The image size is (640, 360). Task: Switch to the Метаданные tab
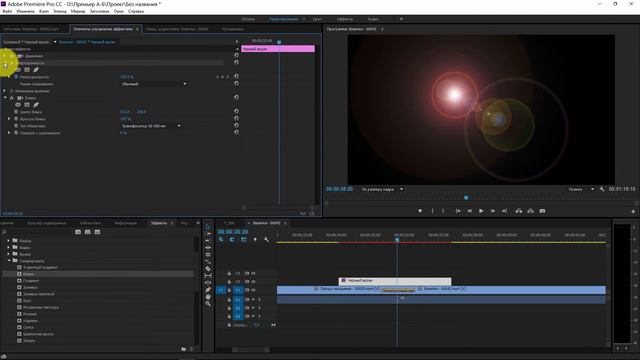point(233,29)
